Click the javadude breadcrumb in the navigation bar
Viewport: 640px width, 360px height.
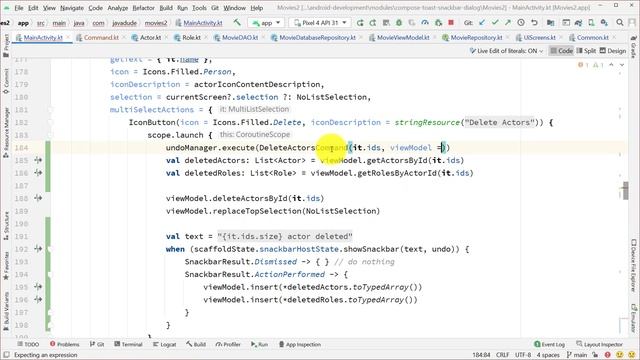124,23
